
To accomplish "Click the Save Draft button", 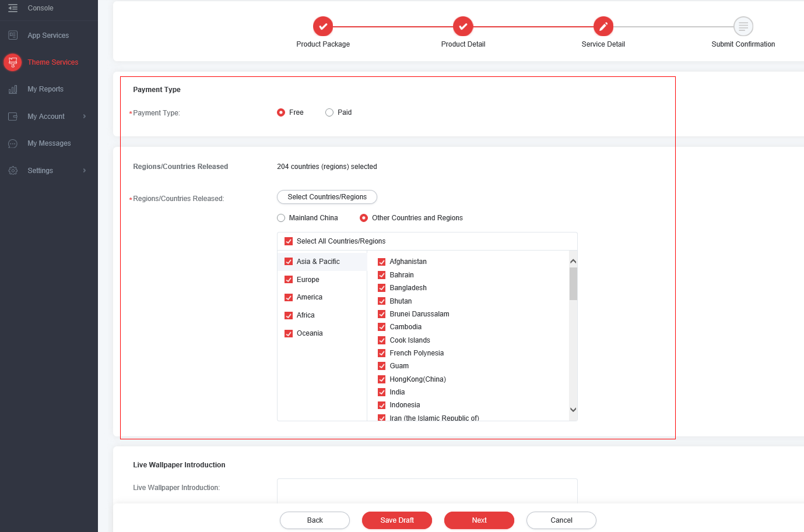I will pyautogui.click(x=397, y=520).
